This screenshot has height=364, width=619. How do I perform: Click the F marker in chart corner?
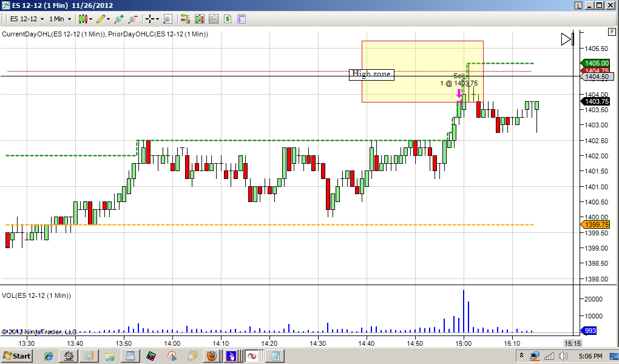pyautogui.click(x=612, y=32)
